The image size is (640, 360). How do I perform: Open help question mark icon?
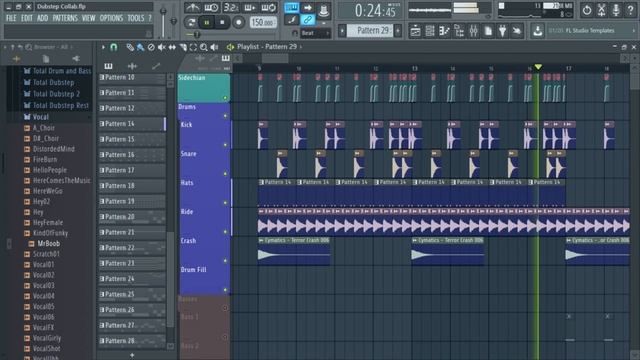630,10
